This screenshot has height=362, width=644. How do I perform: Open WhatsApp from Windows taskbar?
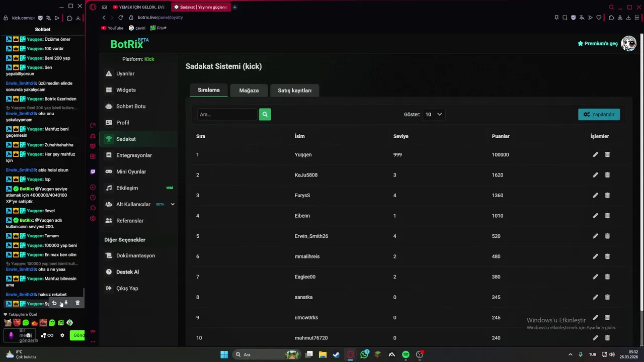tap(364, 354)
